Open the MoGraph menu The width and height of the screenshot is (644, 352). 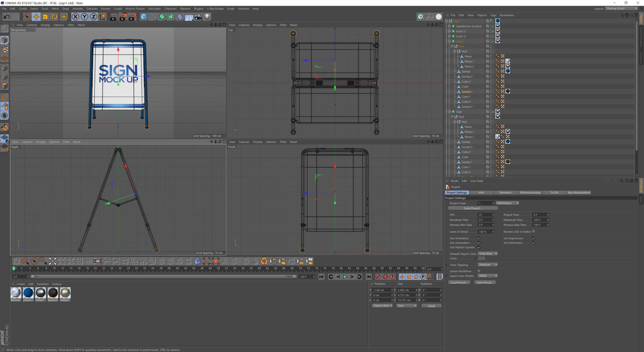pyautogui.click(x=154, y=9)
